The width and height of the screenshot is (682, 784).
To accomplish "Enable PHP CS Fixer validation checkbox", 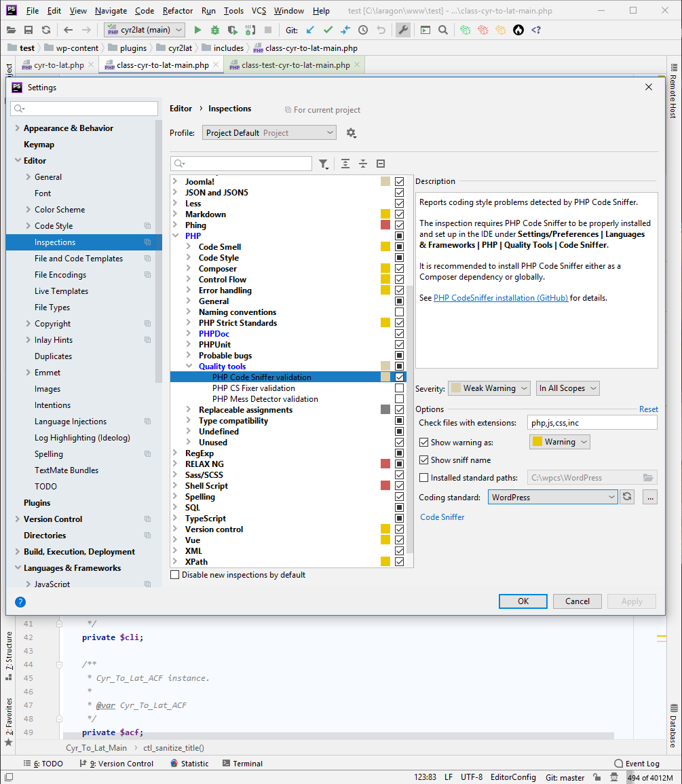I will click(400, 388).
